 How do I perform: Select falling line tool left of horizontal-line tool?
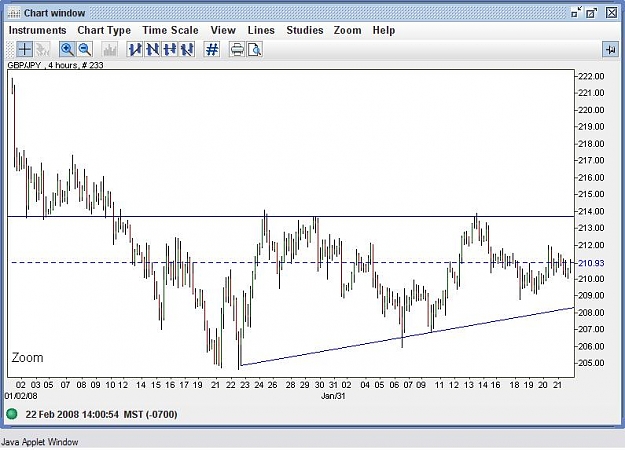point(152,49)
